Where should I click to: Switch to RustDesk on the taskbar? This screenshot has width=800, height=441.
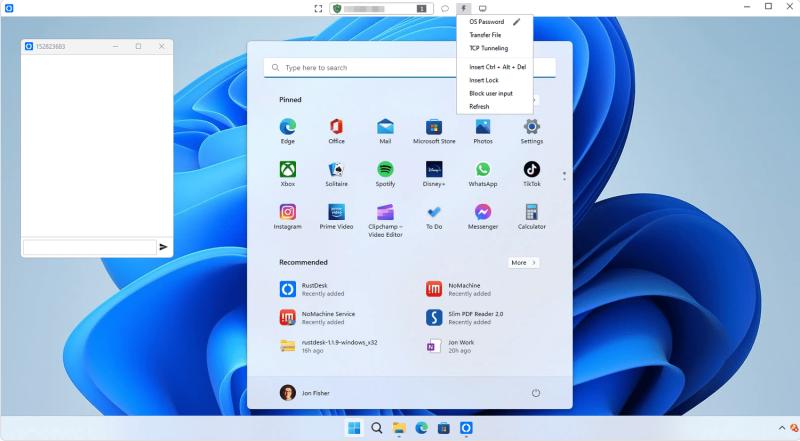[x=466, y=428]
